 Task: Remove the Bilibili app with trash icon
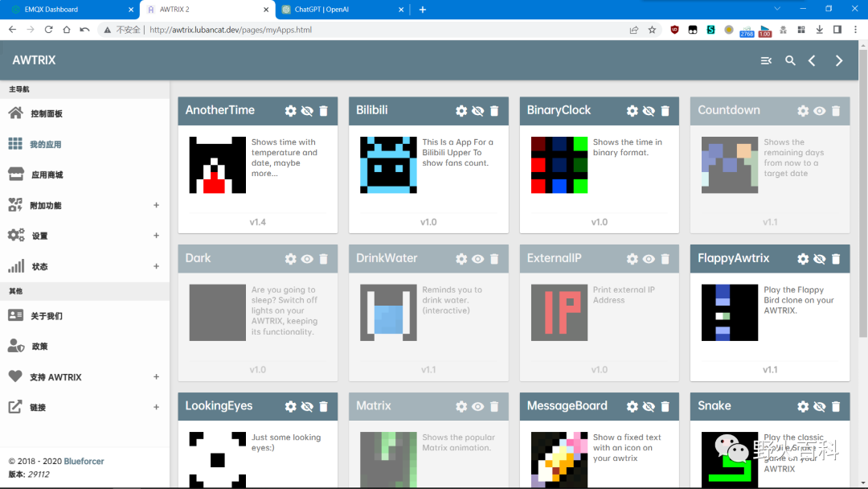pos(494,111)
